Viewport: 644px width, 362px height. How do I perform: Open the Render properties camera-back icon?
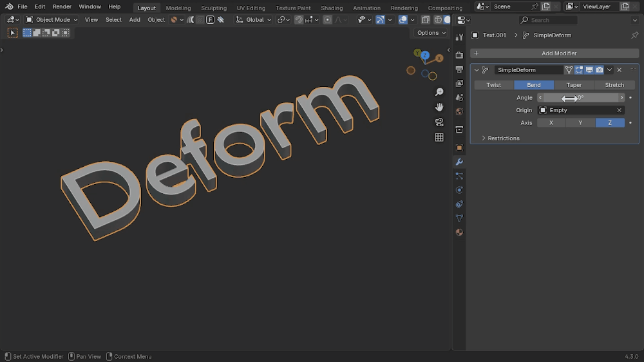coord(459,55)
